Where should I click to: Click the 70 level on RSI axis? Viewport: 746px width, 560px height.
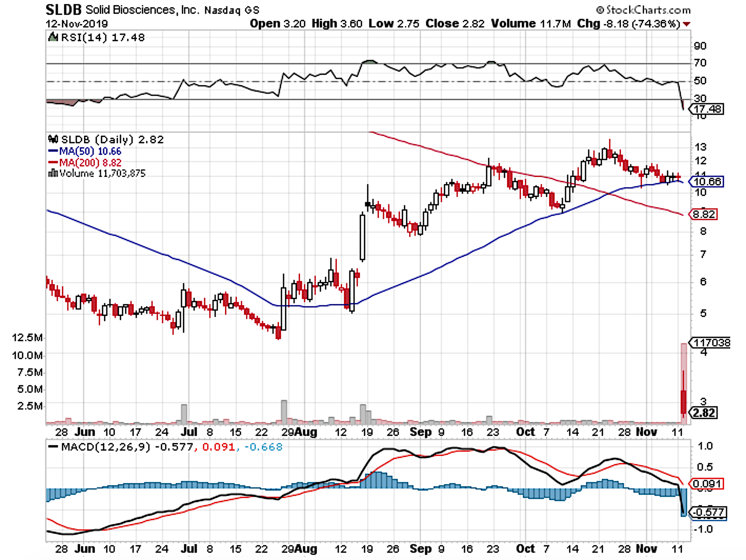pos(700,63)
